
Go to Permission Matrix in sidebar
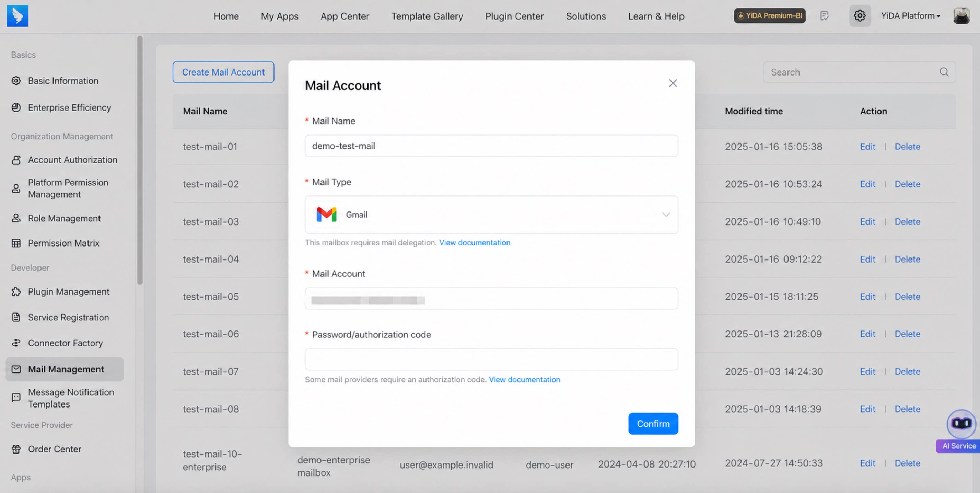[63, 243]
